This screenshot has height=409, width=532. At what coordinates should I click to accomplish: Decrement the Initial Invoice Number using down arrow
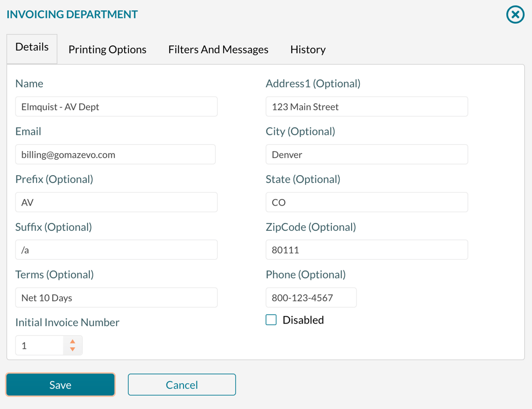coord(73,349)
